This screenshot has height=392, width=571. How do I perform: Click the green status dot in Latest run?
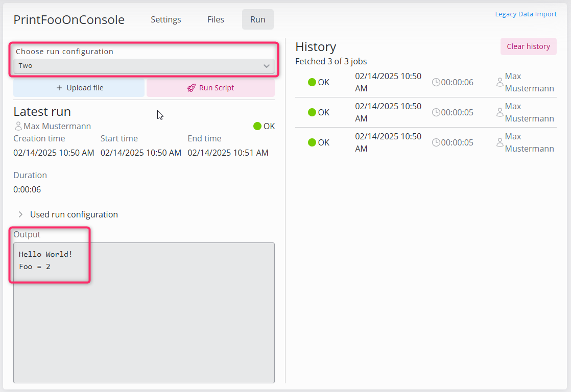tap(257, 126)
